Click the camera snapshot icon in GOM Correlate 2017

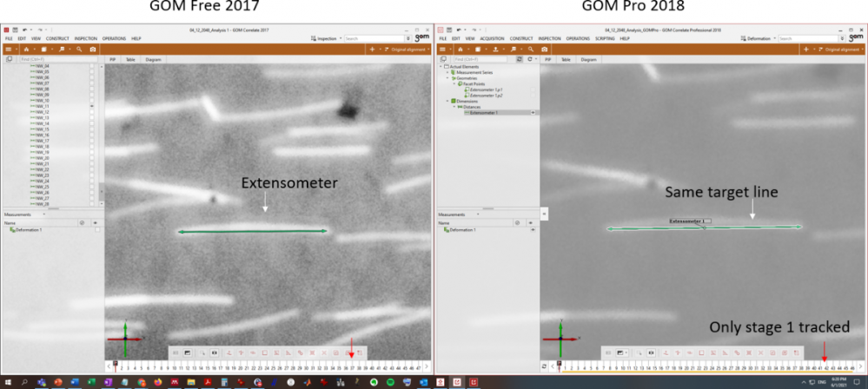92,49
